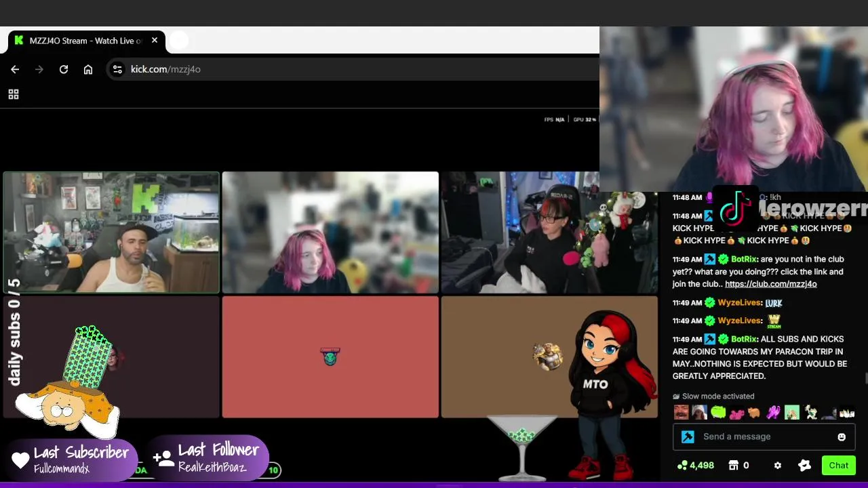Open chat settings gear
The width and height of the screenshot is (868, 488).
click(778, 466)
